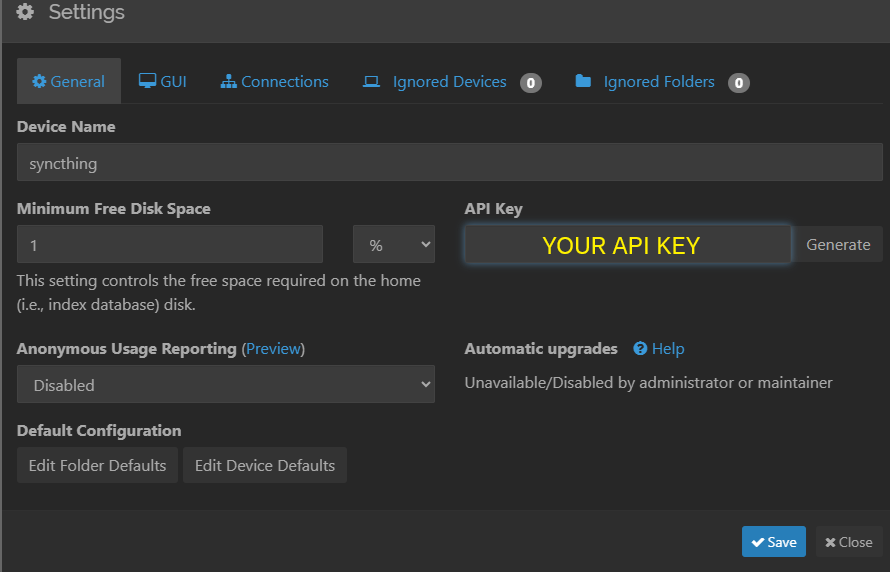Switch to Ignored Devices tab
The image size is (890, 572).
452,82
